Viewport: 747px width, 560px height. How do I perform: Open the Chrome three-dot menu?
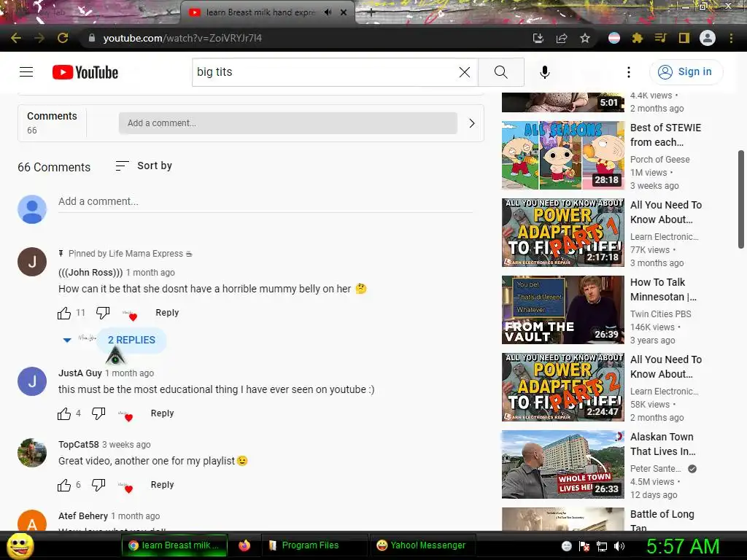(x=731, y=38)
